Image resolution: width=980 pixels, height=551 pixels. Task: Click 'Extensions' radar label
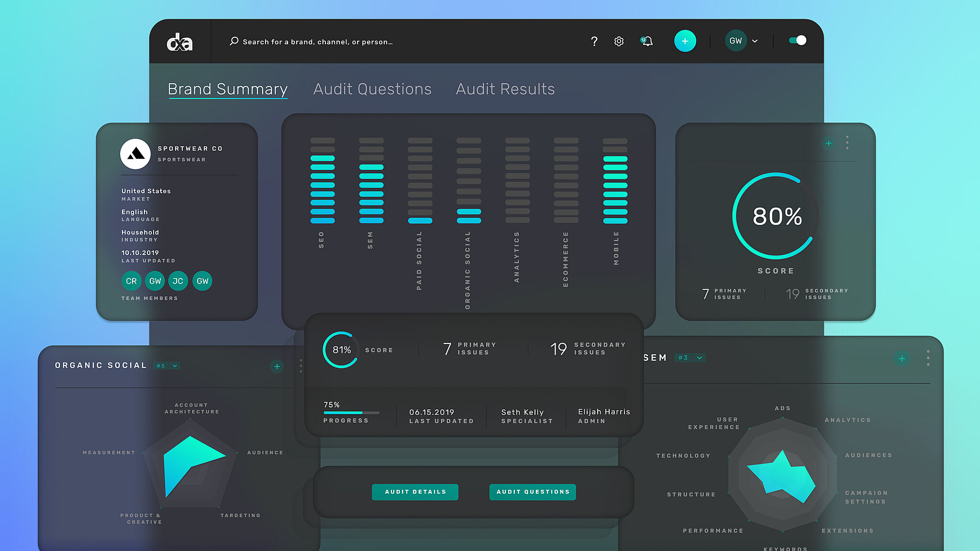pyautogui.click(x=847, y=531)
